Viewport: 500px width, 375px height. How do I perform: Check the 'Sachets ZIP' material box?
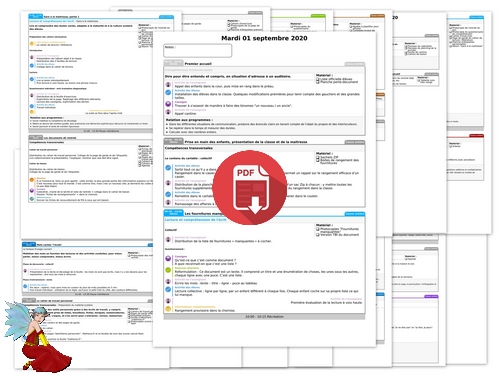pyautogui.click(x=318, y=157)
